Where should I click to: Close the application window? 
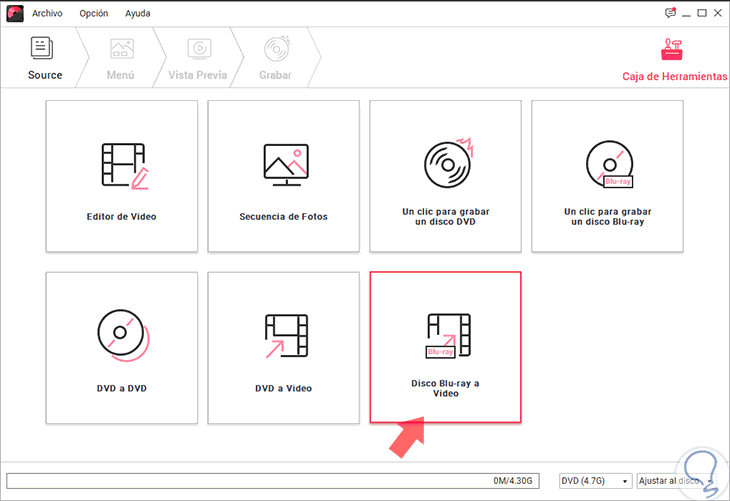click(718, 13)
